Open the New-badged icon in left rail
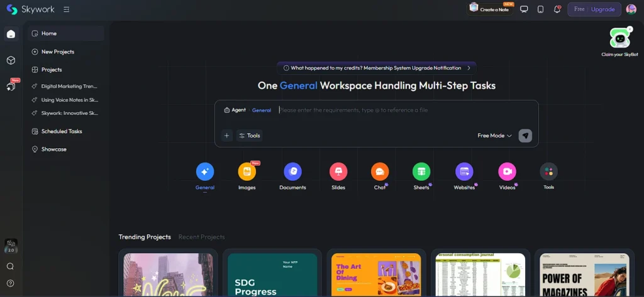 [11, 86]
